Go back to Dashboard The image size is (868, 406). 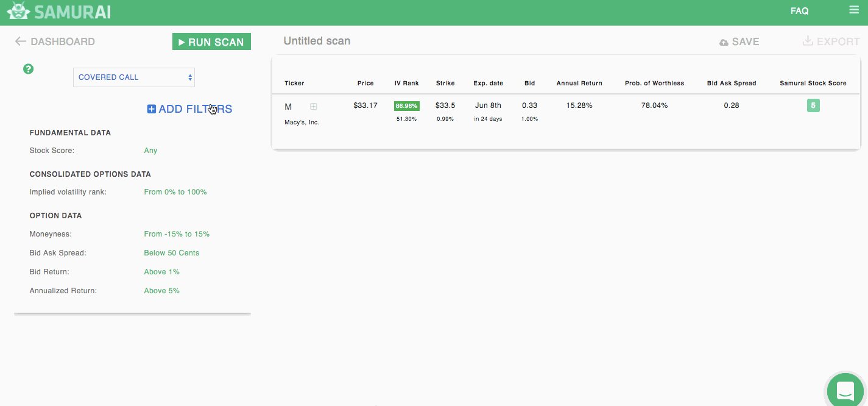click(55, 41)
